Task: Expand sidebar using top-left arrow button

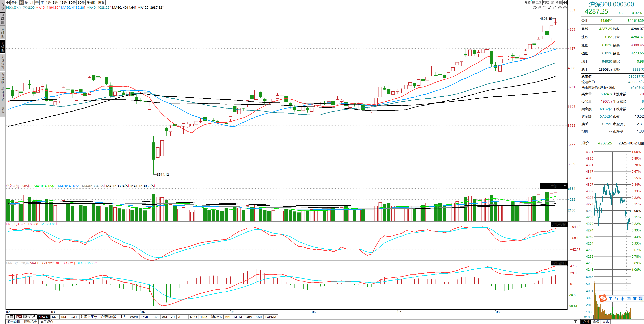Action: point(8,2)
